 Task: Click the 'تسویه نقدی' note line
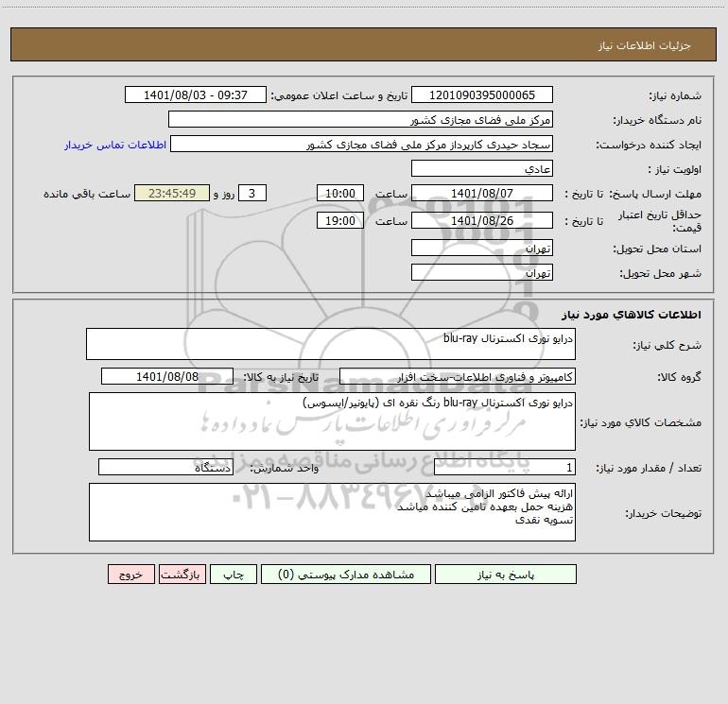click(545, 520)
